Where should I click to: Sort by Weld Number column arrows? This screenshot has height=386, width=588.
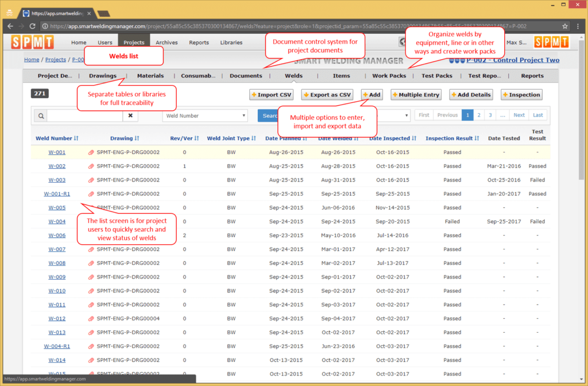point(76,138)
